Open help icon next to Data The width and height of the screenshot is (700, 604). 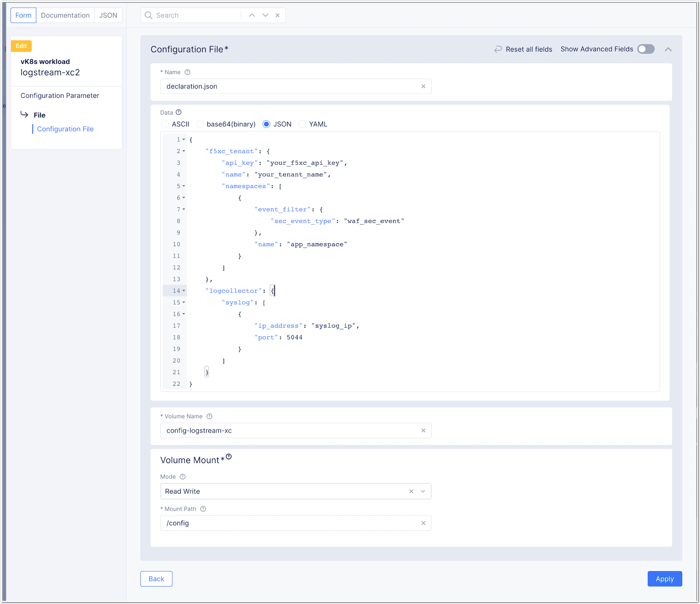coord(178,112)
